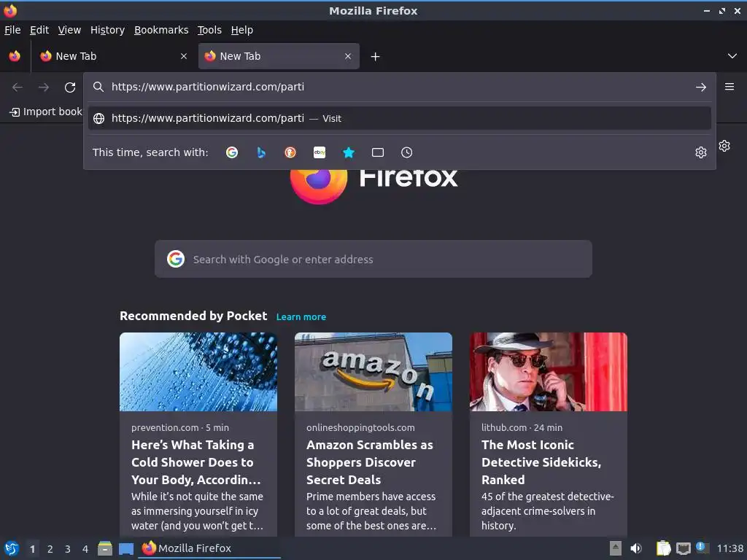
Task: Open Firefox View pinned icon
Action: pos(15,56)
